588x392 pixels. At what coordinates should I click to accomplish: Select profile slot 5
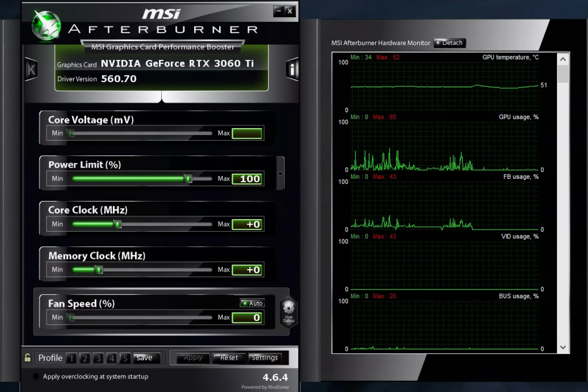(125, 358)
